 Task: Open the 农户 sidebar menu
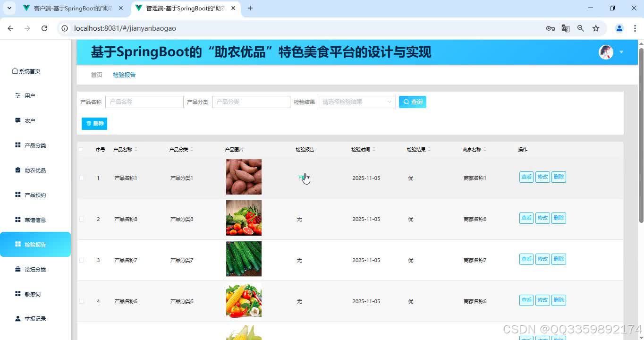click(30, 121)
